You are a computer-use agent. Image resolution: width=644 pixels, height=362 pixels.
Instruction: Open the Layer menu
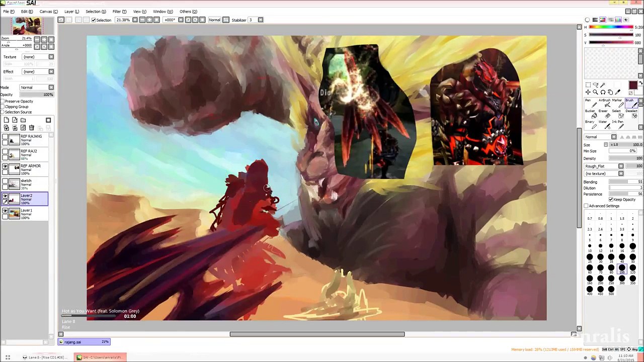(x=71, y=12)
